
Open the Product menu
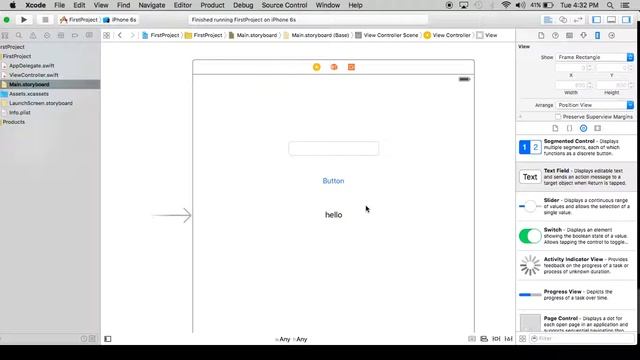point(212,5)
